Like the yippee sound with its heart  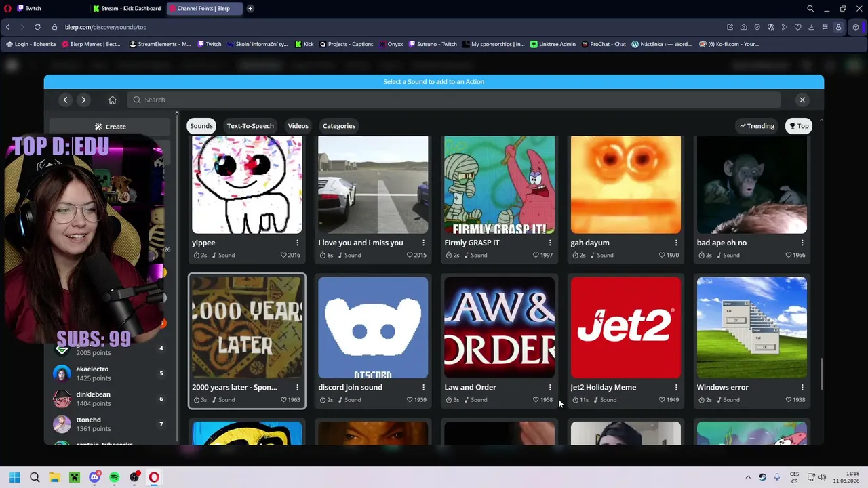pyautogui.click(x=284, y=255)
